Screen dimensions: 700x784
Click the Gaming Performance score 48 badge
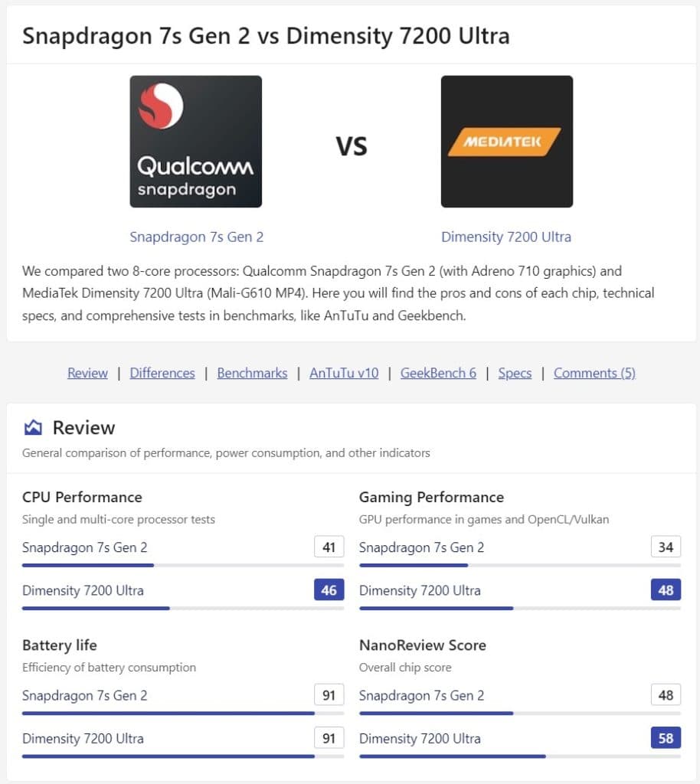click(666, 590)
